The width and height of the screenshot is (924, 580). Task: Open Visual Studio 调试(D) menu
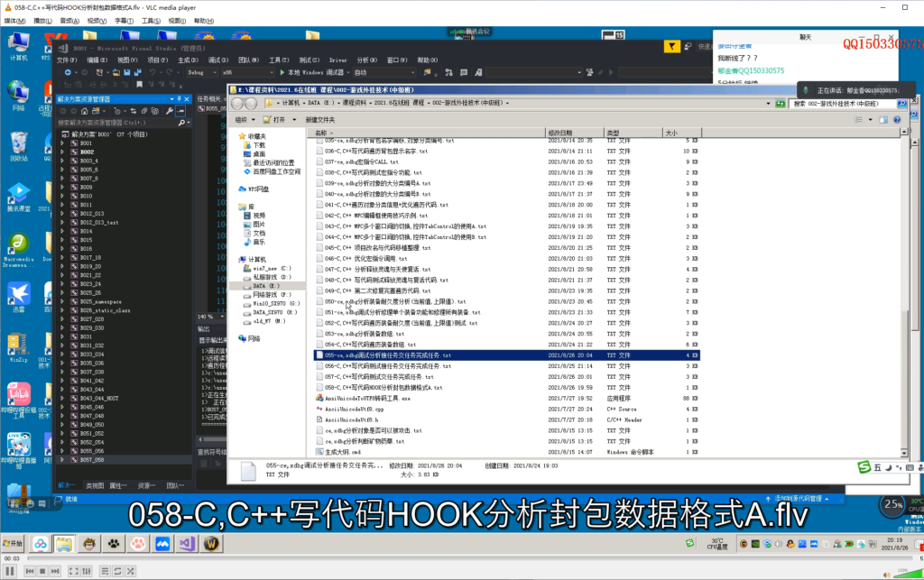(218, 60)
